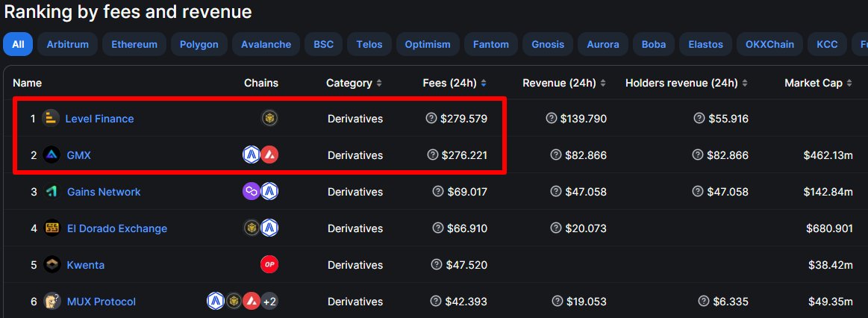Filter ranking by KCC chain
This screenshot has width=868, height=318.
(827, 44)
